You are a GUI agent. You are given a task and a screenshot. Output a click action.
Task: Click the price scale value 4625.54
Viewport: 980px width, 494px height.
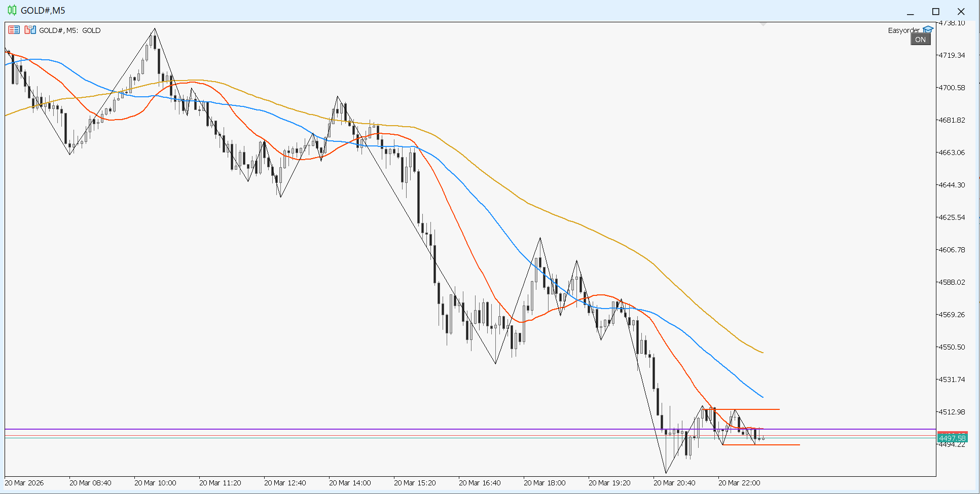[952, 217]
